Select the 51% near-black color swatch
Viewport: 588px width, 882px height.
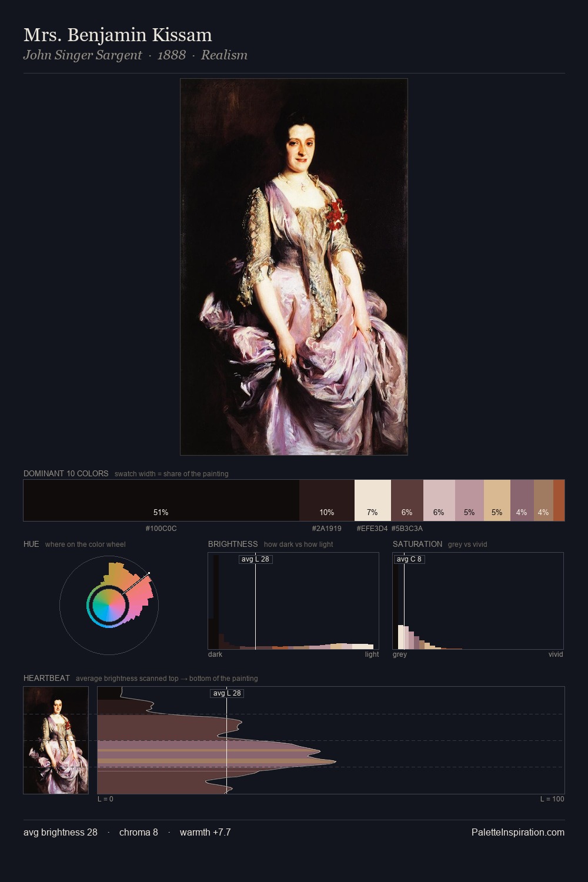point(161,500)
